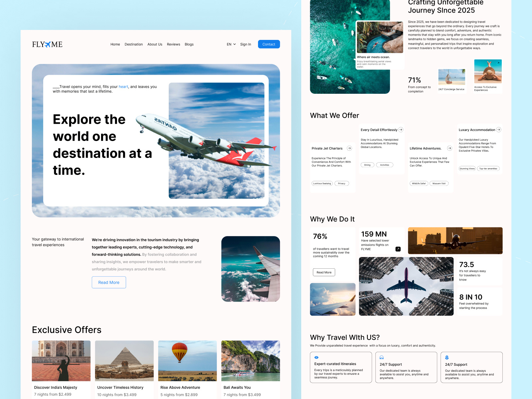Click the arrow icon beside Private Jet Charters

pos(350,148)
